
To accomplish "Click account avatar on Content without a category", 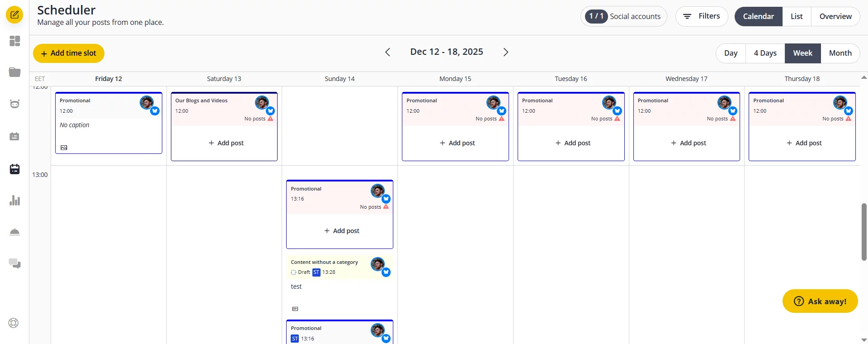I will 377,264.
